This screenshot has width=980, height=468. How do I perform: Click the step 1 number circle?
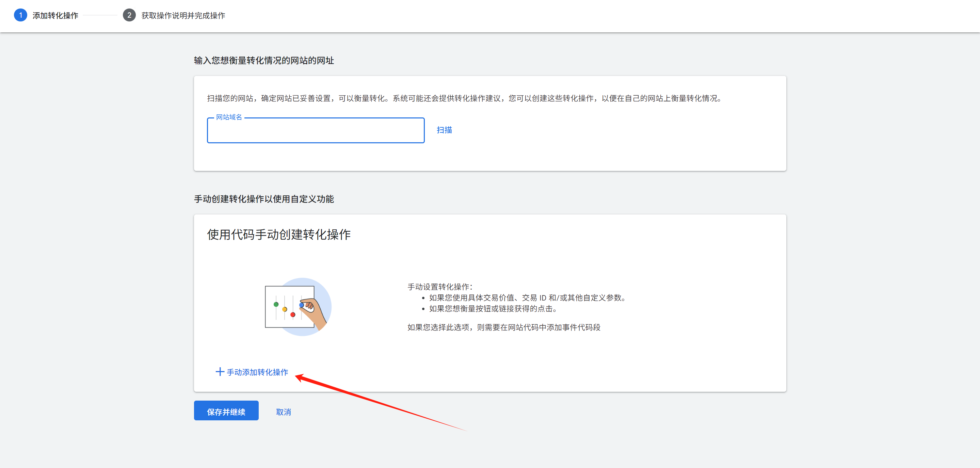pyautogui.click(x=20, y=15)
